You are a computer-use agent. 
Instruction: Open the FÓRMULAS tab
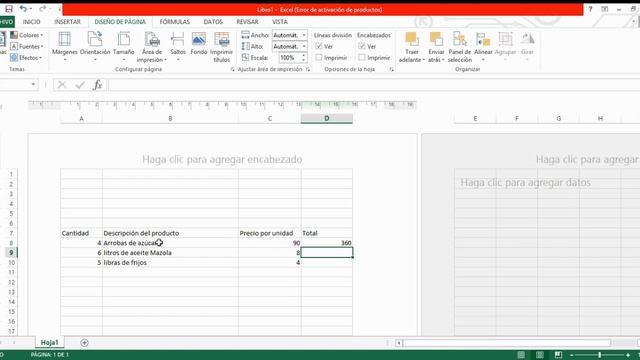(175, 22)
